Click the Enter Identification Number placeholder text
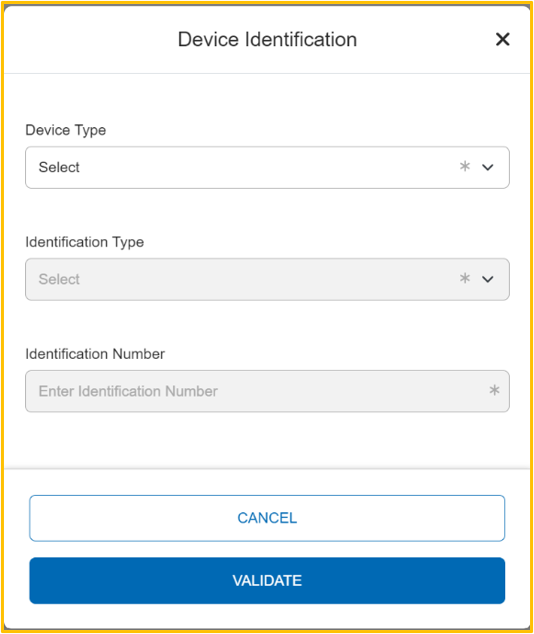 pos(128,391)
